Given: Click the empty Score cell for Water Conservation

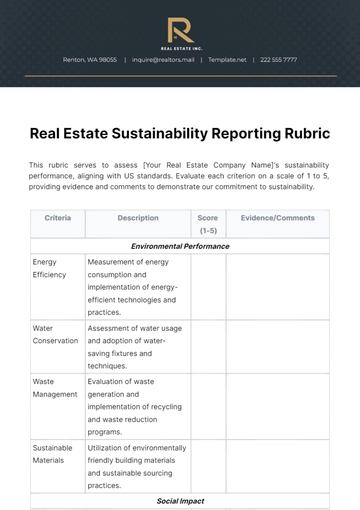Looking at the screenshot, I should tap(208, 347).
